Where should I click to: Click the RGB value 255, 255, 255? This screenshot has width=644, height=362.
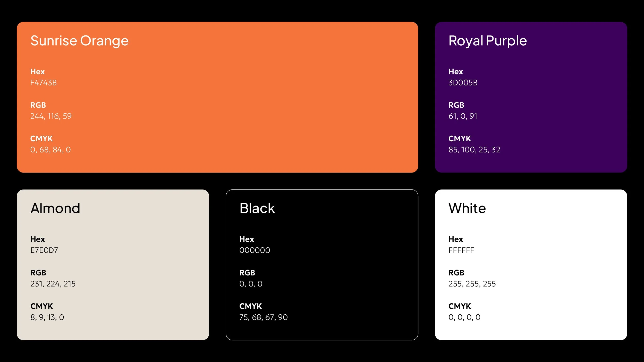point(472,283)
